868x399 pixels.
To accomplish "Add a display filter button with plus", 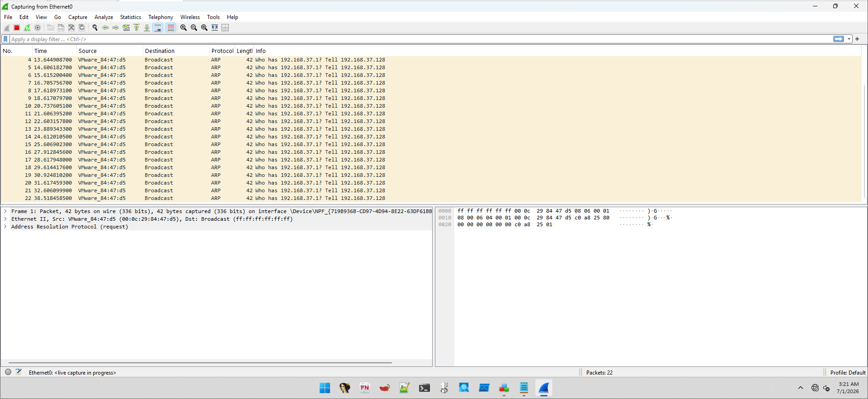I will coord(857,39).
